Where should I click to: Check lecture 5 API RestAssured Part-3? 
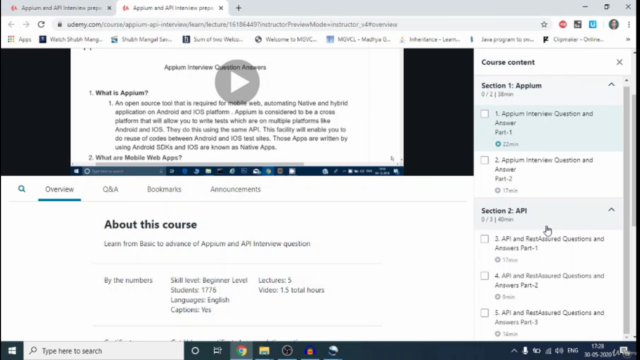484,313
